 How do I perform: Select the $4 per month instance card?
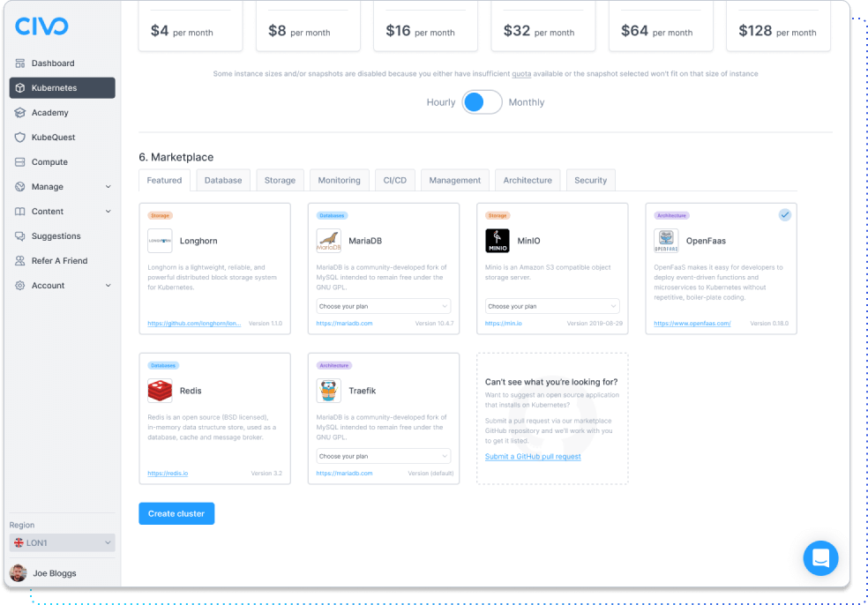tap(191, 26)
